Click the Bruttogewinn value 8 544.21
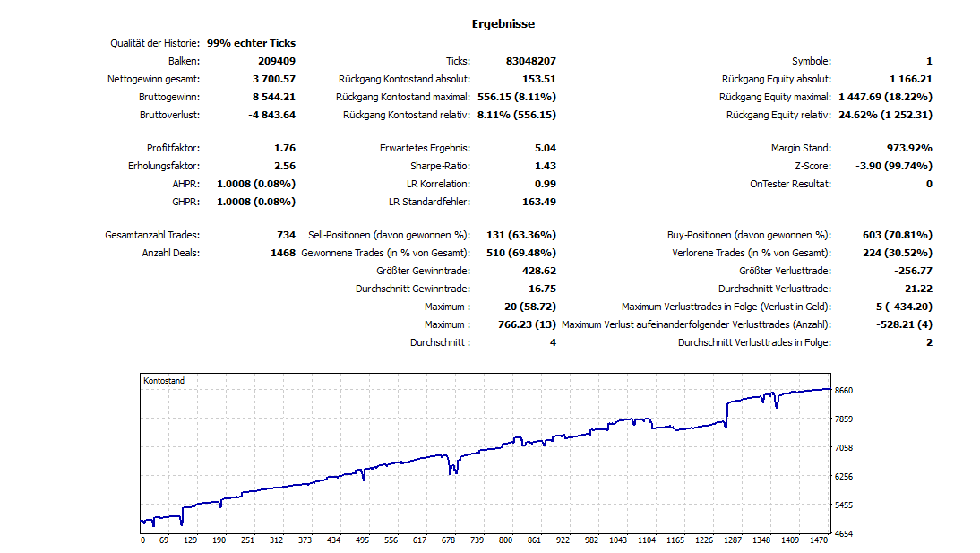Image resolution: width=980 pixels, height=553 pixels. (272, 97)
